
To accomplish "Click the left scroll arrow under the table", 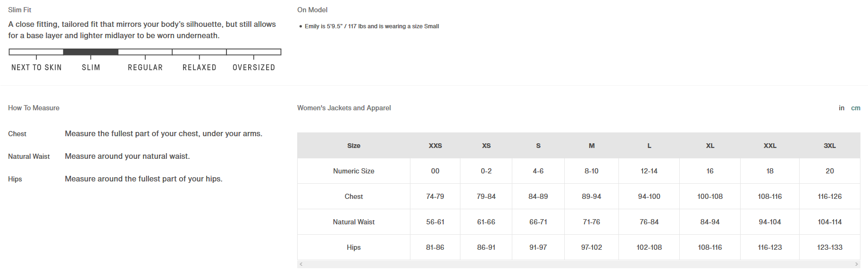I will [301, 264].
